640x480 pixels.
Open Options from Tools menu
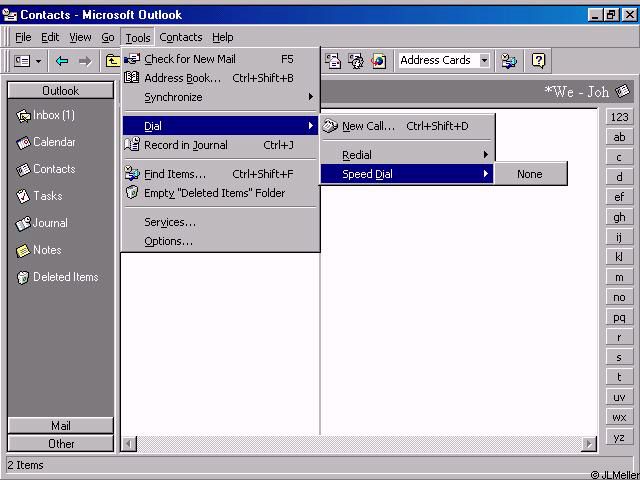click(220, 241)
